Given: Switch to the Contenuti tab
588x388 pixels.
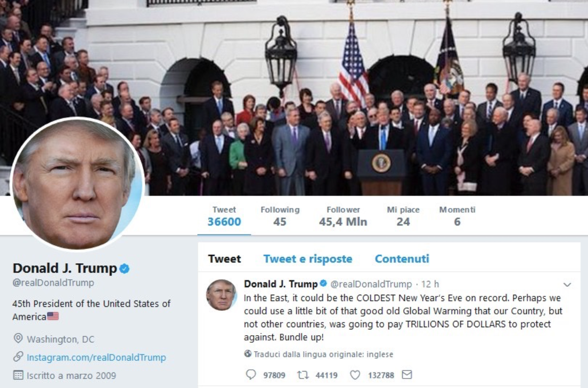Looking at the screenshot, I should click(x=402, y=259).
